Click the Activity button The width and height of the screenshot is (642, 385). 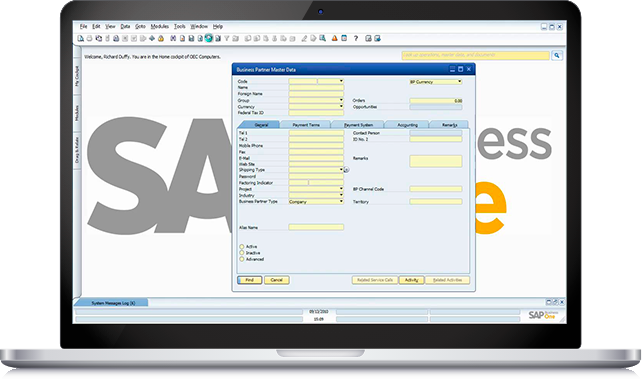pyautogui.click(x=411, y=280)
